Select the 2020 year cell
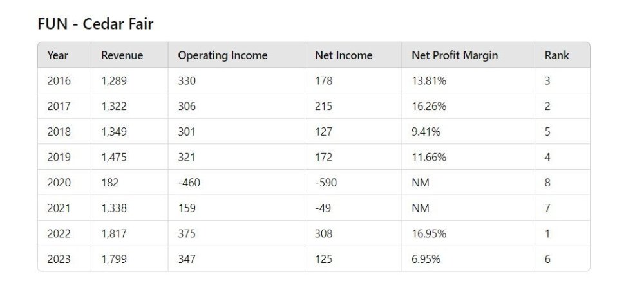The height and width of the screenshot is (281, 644). 59,183
